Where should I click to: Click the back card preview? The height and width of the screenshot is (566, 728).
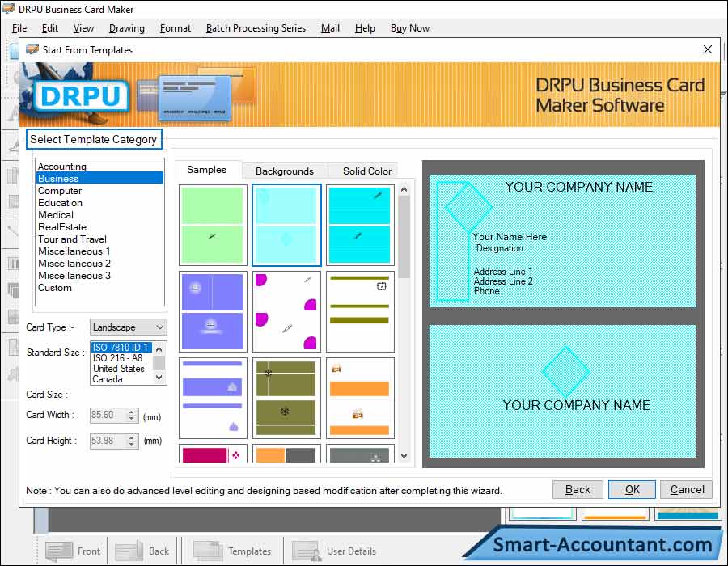pos(562,391)
